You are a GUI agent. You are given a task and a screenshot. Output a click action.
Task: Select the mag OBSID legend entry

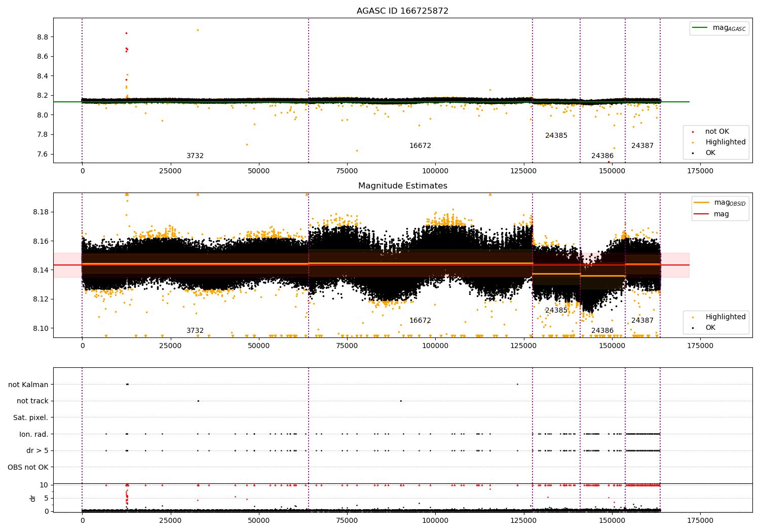tap(720, 203)
